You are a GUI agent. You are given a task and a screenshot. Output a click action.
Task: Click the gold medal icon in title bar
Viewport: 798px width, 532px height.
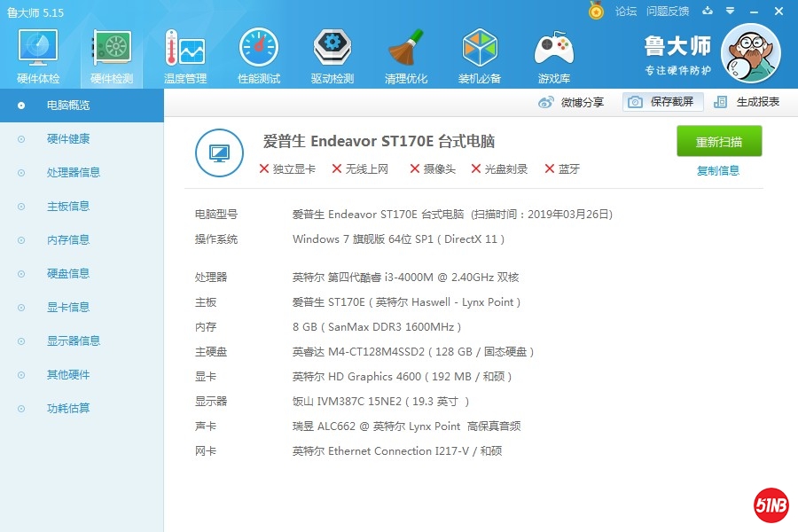(597, 11)
